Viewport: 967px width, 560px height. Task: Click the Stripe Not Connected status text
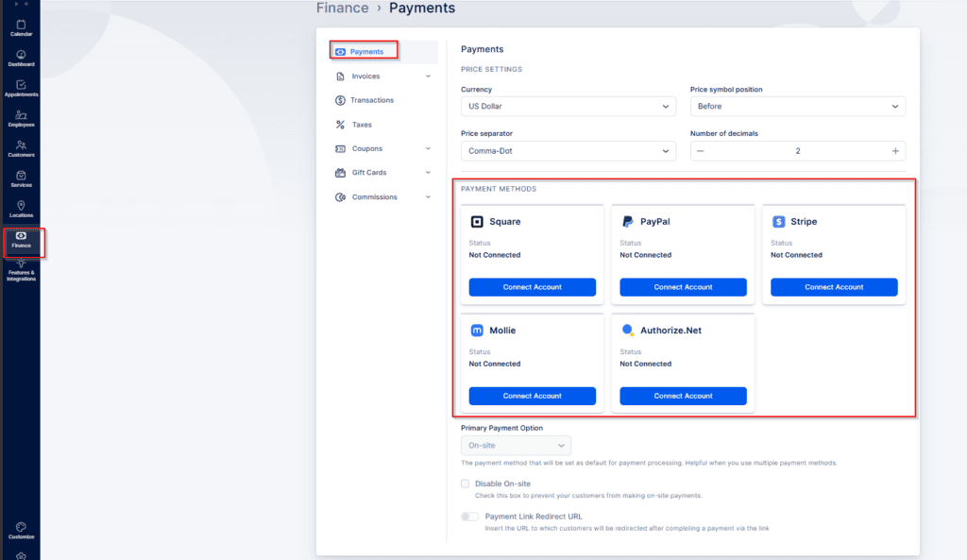pyautogui.click(x=796, y=255)
